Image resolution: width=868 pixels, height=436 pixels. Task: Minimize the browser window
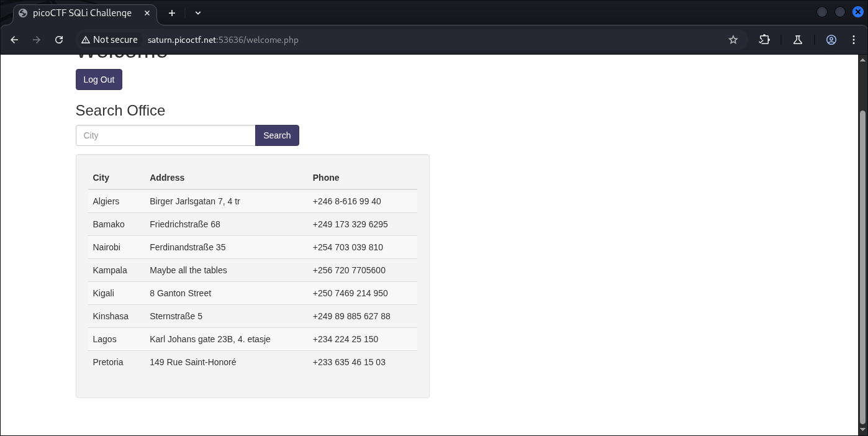point(821,12)
